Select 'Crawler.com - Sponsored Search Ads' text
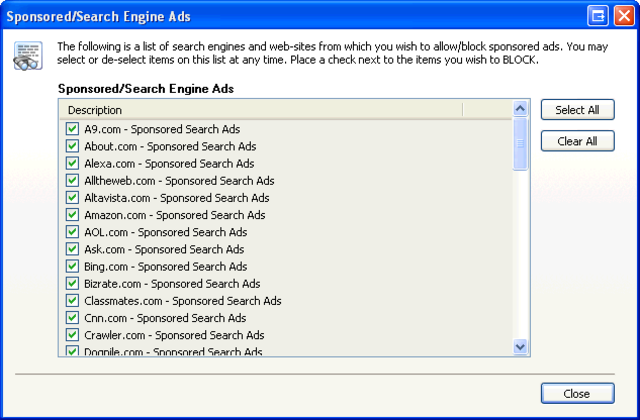Viewport: 640px width, 420px height. tap(174, 335)
